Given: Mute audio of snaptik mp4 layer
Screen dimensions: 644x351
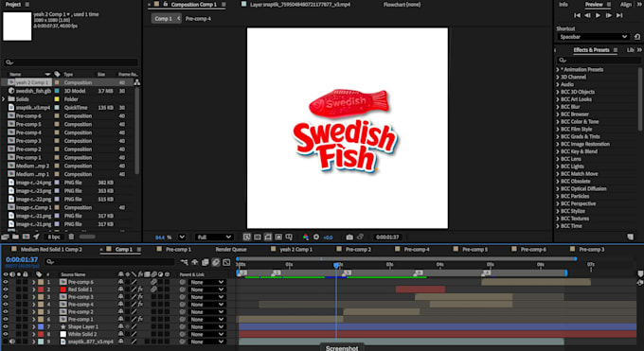Looking at the screenshot, I should pos(12,342).
